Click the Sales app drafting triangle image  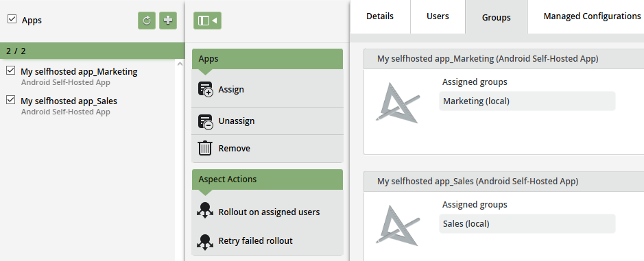398,225
